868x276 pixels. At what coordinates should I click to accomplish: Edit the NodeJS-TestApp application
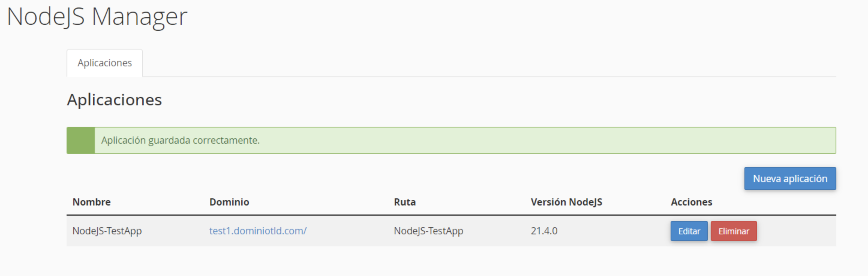click(689, 231)
